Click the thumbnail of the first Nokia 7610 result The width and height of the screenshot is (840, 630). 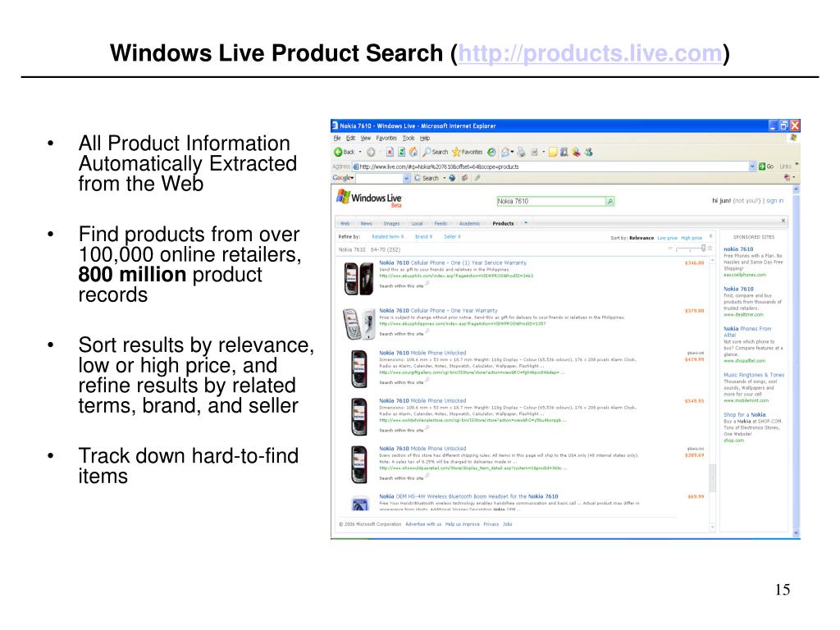click(x=358, y=279)
